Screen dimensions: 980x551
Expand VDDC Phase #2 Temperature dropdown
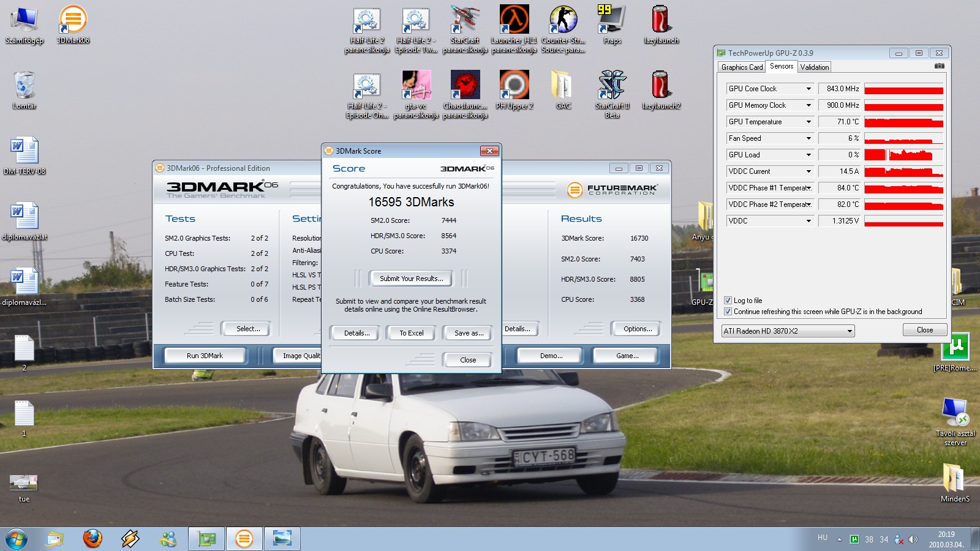pos(809,204)
